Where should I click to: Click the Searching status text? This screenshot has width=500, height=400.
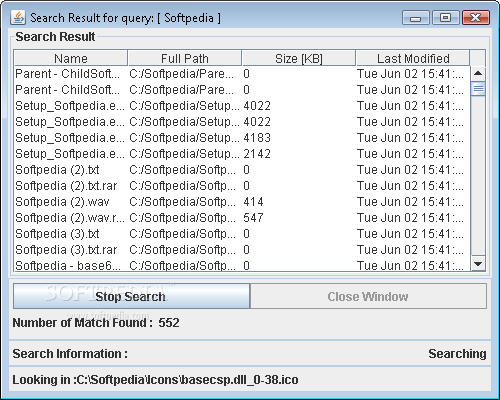(457, 353)
